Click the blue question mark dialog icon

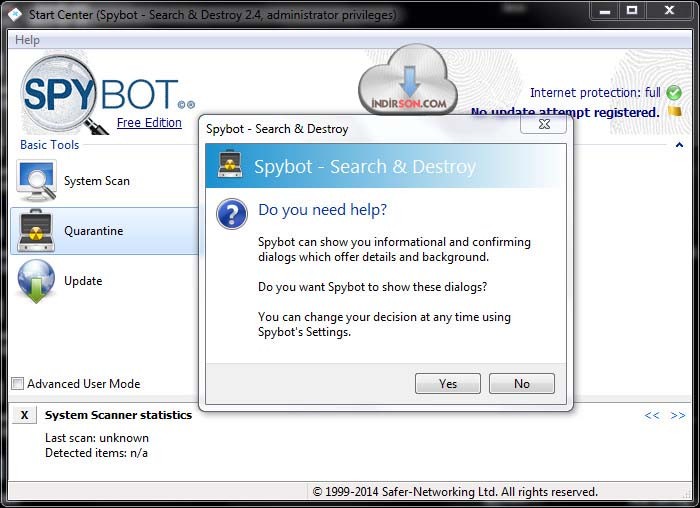click(x=232, y=214)
